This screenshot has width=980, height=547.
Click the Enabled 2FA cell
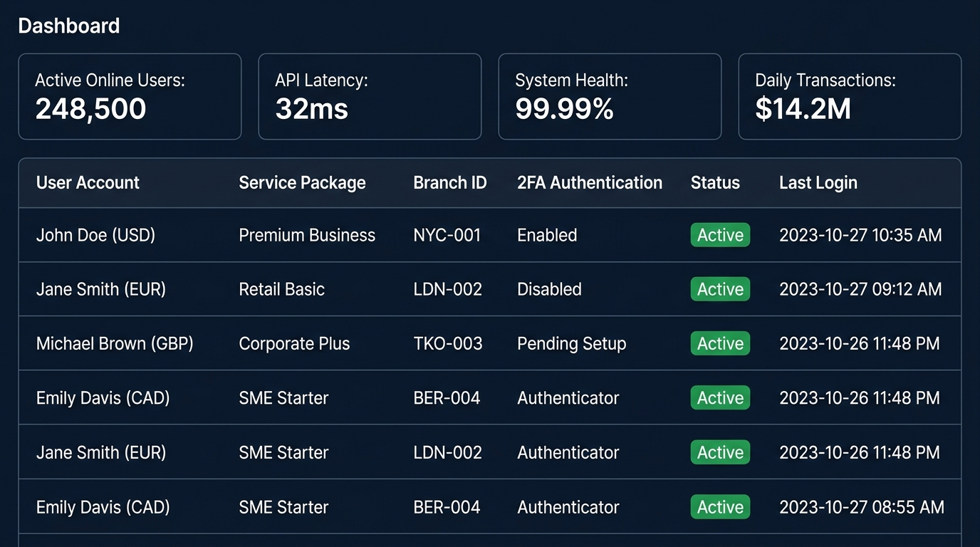(547, 235)
